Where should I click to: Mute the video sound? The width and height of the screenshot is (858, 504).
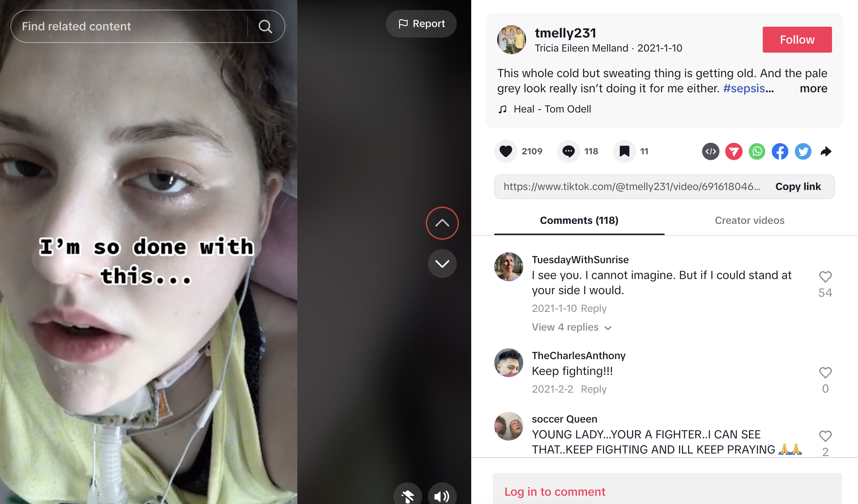[442, 496]
